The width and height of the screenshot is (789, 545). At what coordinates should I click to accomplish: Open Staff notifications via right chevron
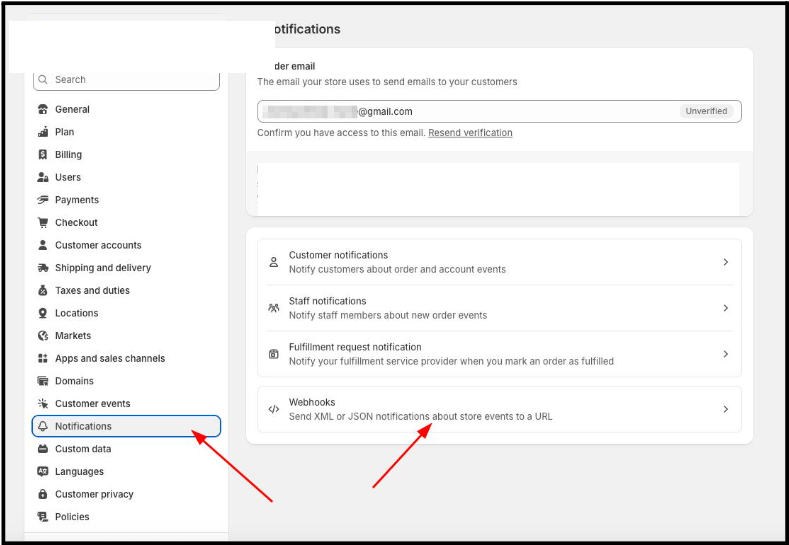725,308
